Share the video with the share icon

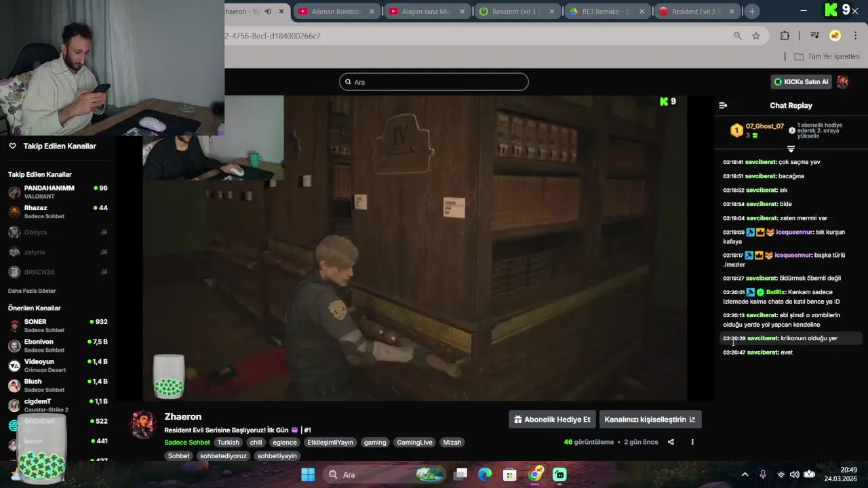[x=671, y=442]
